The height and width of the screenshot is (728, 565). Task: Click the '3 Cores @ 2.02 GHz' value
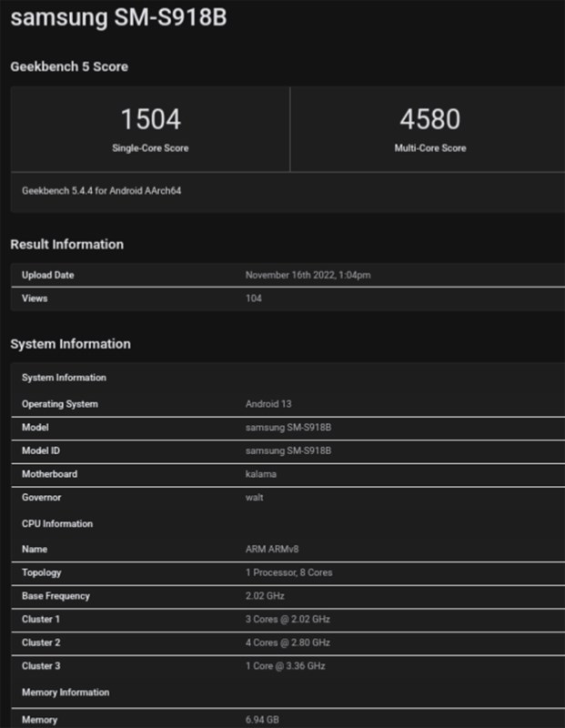(x=288, y=620)
